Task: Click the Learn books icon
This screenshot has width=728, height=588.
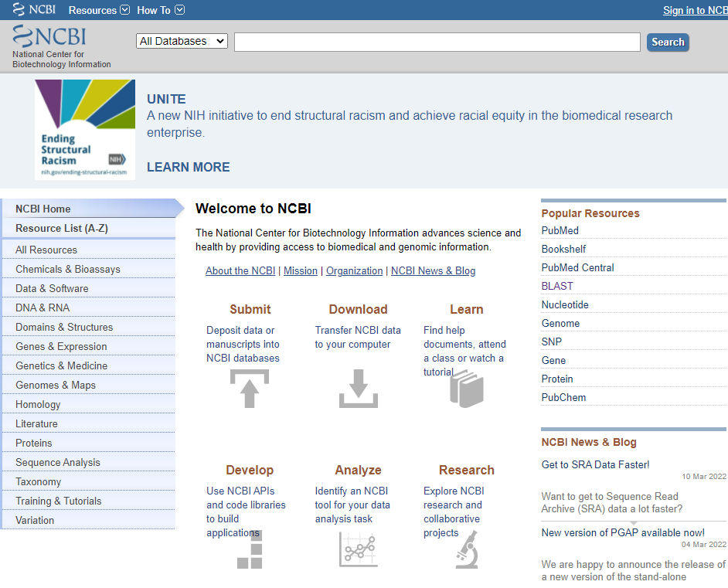Action: [x=467, y=390]
